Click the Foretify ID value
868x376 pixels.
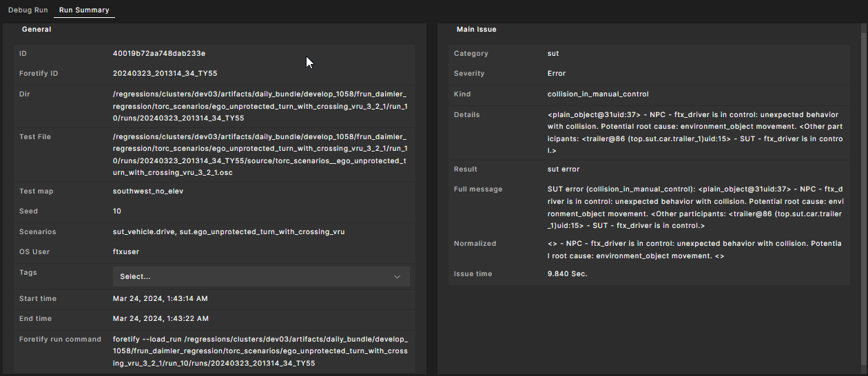tap(165, 73)
